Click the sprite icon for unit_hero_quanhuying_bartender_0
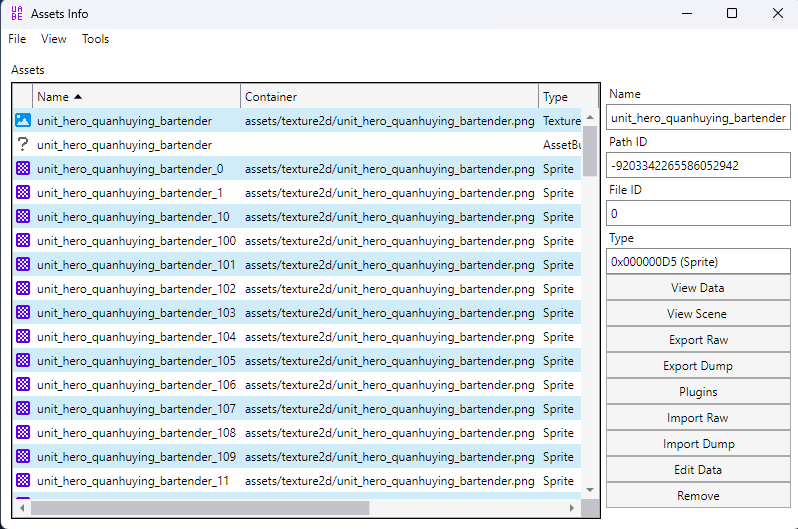The width and height of the screenshot is (798, 529). click(x=23, y=169)
